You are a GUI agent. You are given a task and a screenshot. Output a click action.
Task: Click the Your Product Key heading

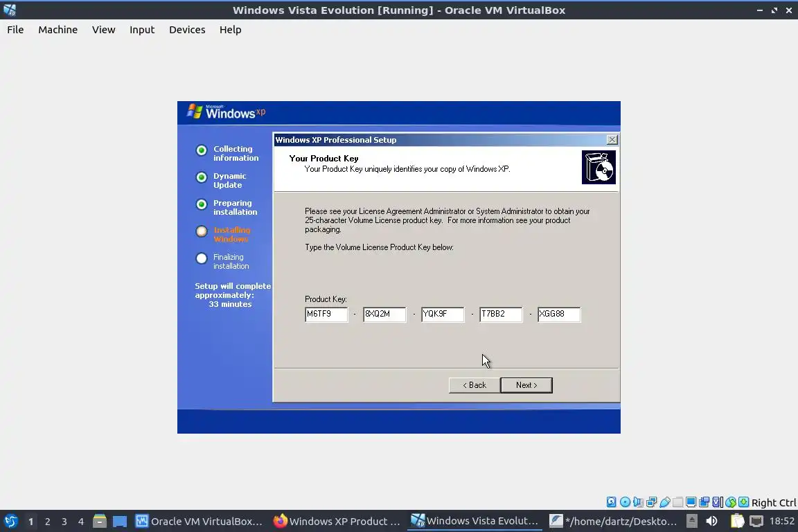coord(323,159)
